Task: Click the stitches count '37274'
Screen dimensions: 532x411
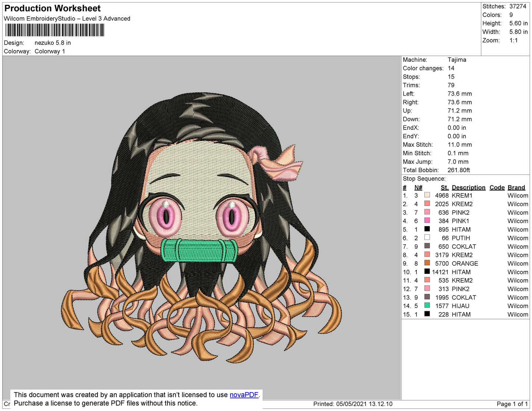Action: pos(518,7)
